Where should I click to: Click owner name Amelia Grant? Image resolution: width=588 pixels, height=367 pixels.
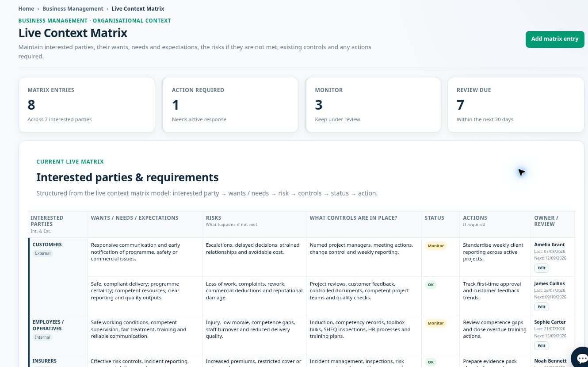(549, 245)
